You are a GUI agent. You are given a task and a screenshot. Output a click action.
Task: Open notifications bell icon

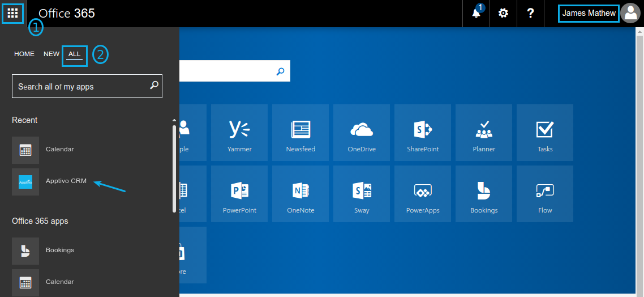tap(476, 13)
